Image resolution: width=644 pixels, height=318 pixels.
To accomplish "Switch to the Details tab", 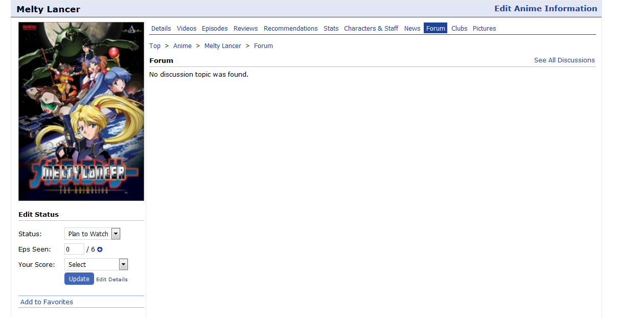I will click(x=161, y=29).
